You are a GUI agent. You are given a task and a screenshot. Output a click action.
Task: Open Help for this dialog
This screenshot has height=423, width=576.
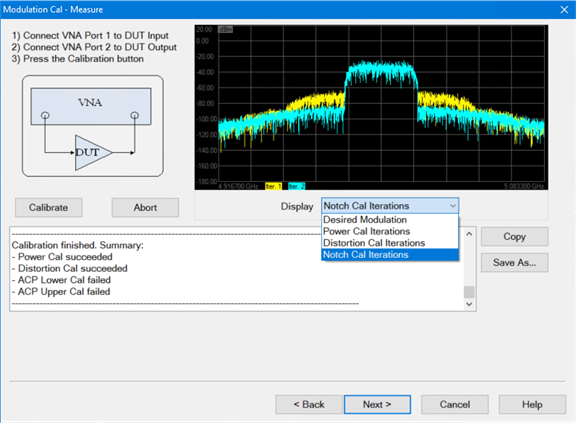(x=532, y=404)
